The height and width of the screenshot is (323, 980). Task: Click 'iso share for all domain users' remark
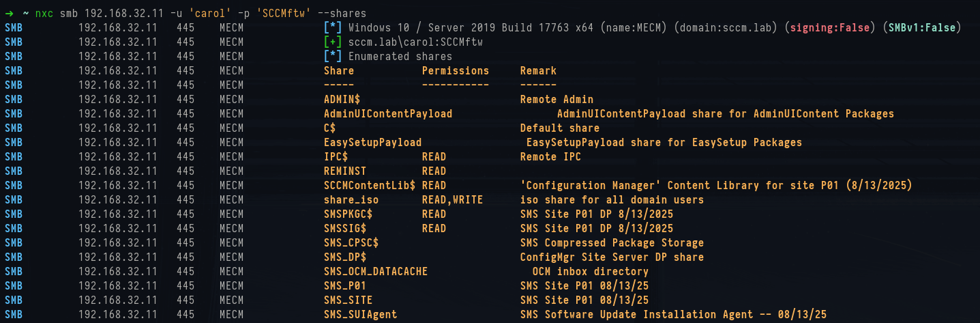point(612,200)
